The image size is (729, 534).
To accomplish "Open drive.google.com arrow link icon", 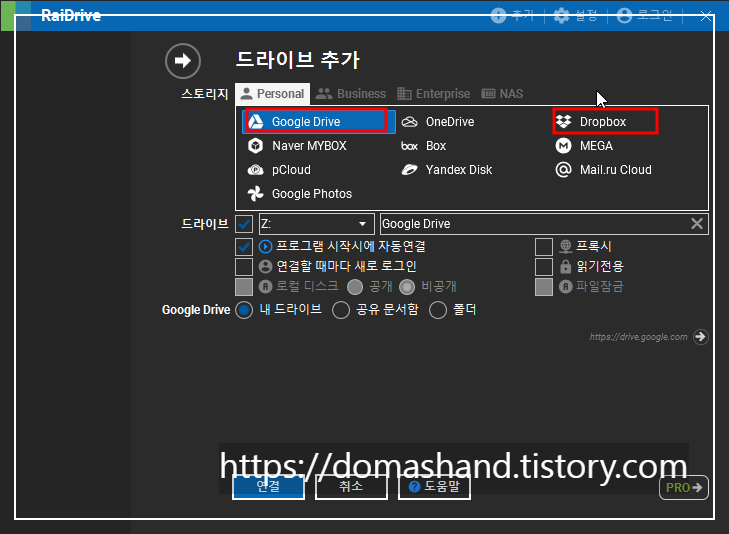I will point(700,336).
